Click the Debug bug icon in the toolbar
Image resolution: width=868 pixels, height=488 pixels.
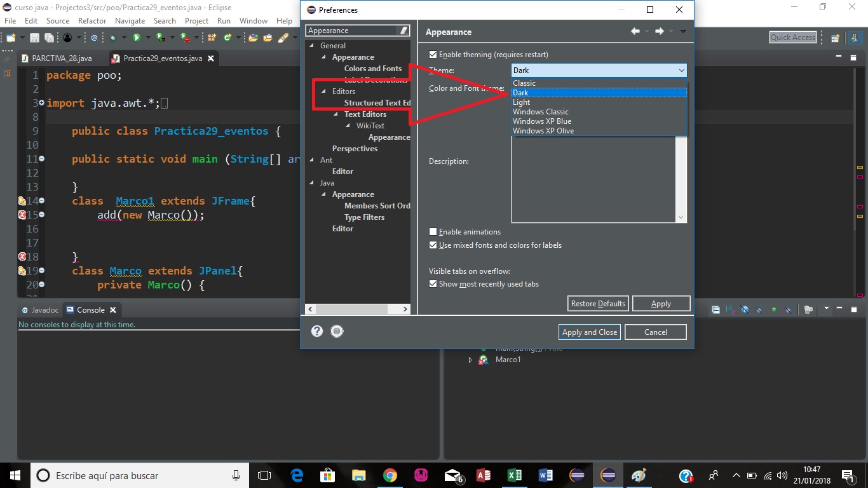(112, 37)
